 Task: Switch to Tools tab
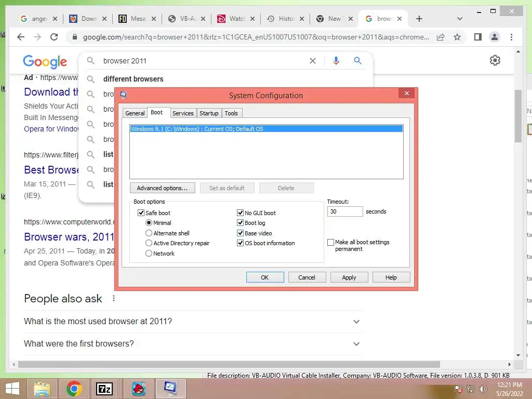[x=231, y=113]
